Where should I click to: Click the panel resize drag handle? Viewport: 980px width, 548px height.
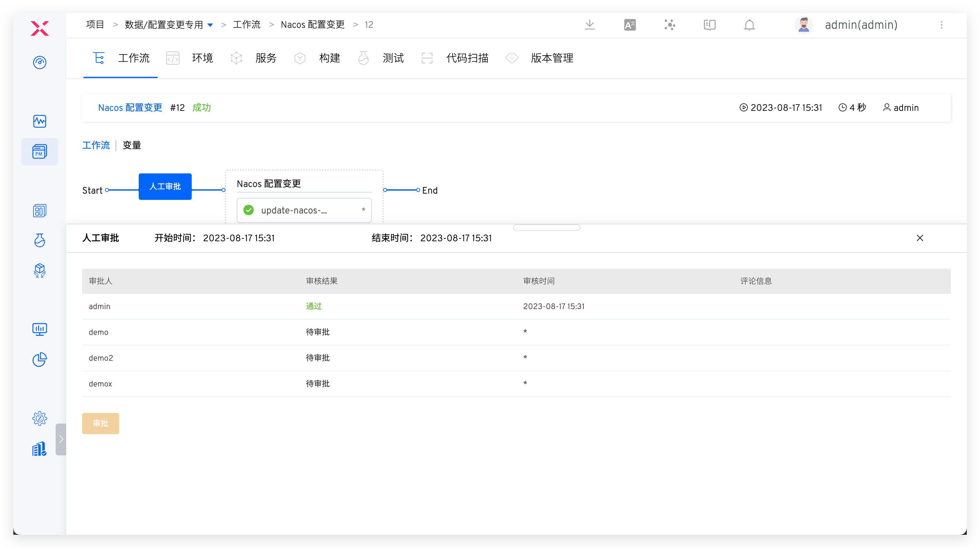(546, 228)
